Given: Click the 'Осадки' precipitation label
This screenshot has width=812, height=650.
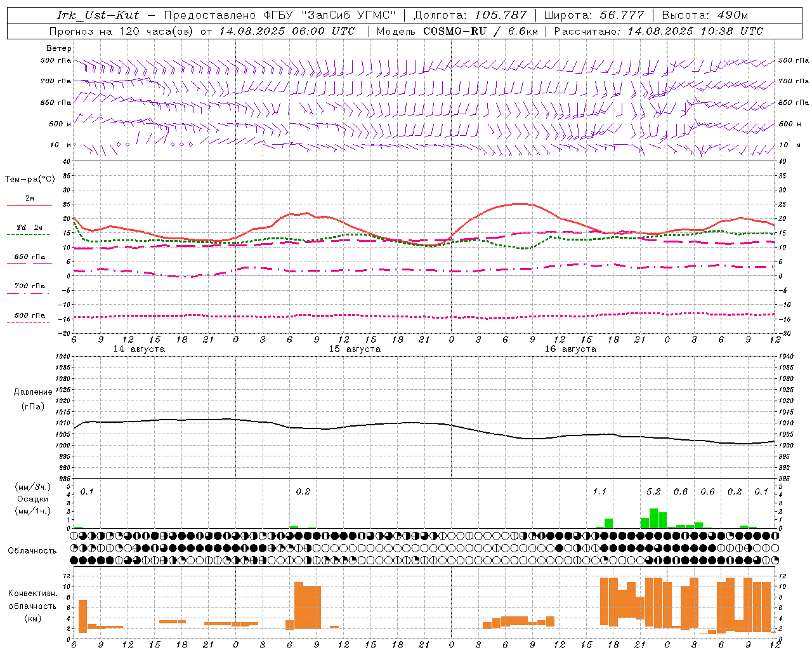Looking at the screenshot, I should click(33, 499).
